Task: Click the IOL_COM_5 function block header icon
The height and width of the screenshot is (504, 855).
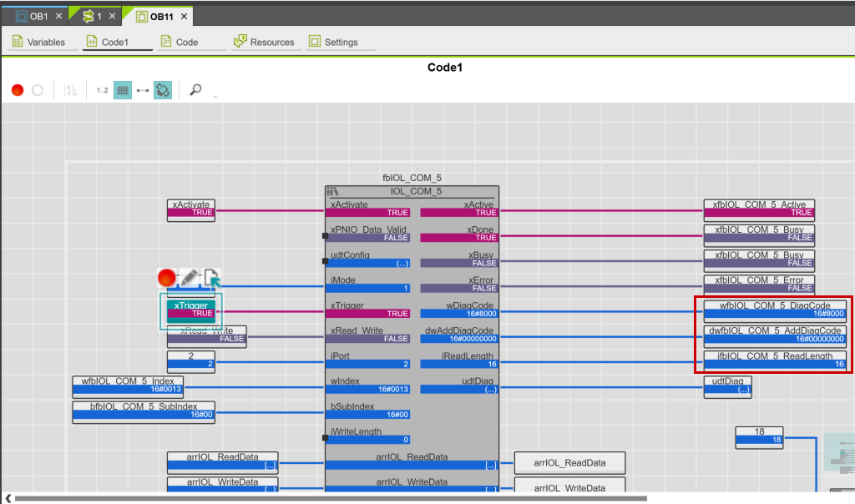Action: point(331,191)
